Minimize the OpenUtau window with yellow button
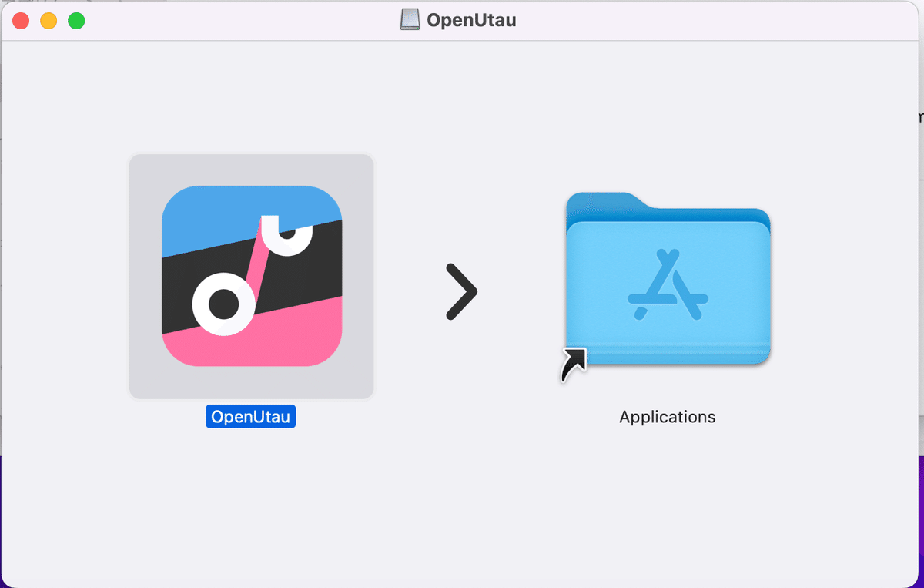Image resolution: width=924 pixels, height=588 pixels. click(x=49, y=21)
